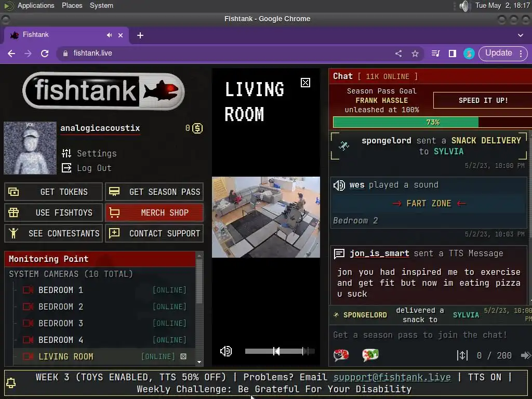
Task: Select BEDROOM 3 camera
Action: (104, 323)
